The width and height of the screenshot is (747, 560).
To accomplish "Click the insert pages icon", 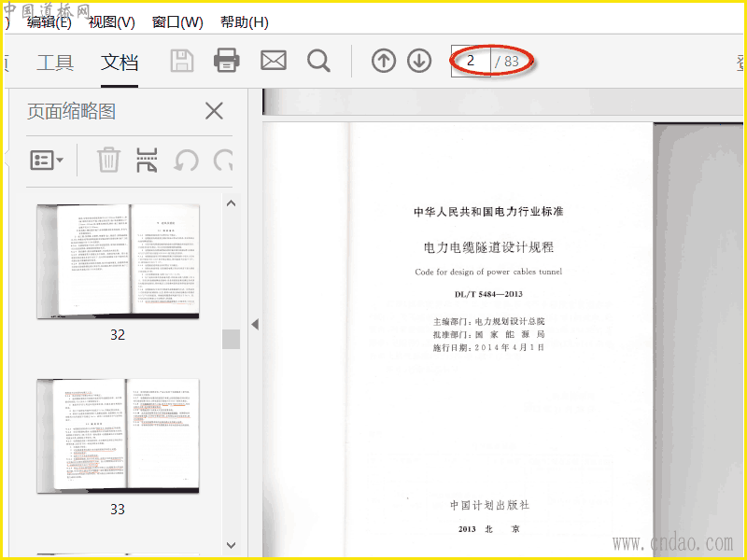I will point(147,160).
